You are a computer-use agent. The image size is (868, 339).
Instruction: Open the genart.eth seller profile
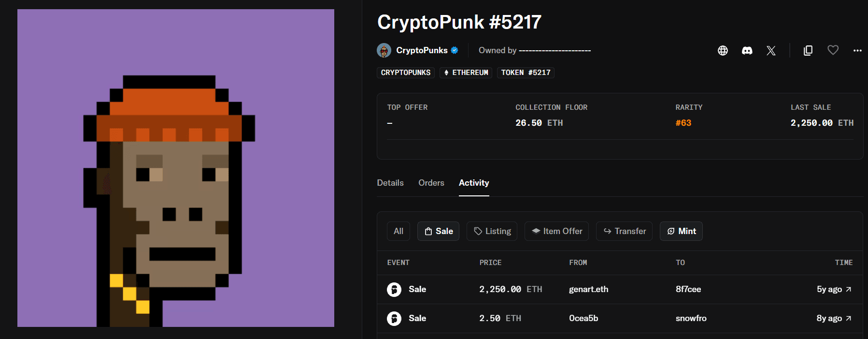point(588,289)
